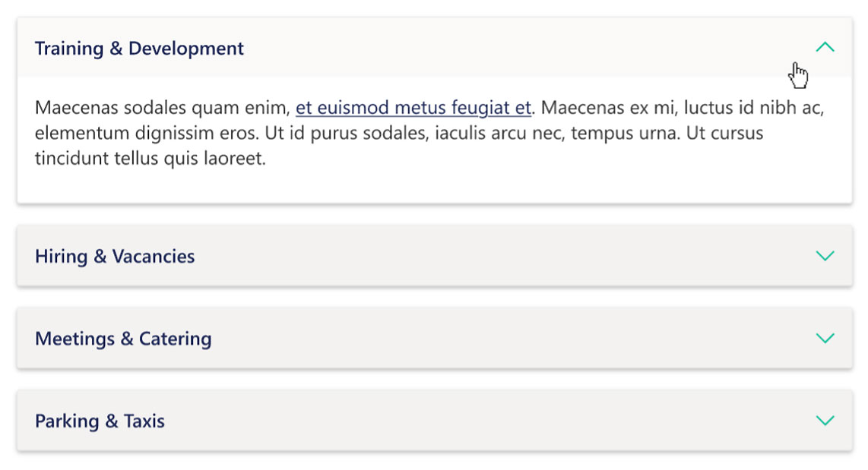Screen dimensions: 868x470
Task: Show the Parking & Taxis section title
Action: [x=100, y=421]
